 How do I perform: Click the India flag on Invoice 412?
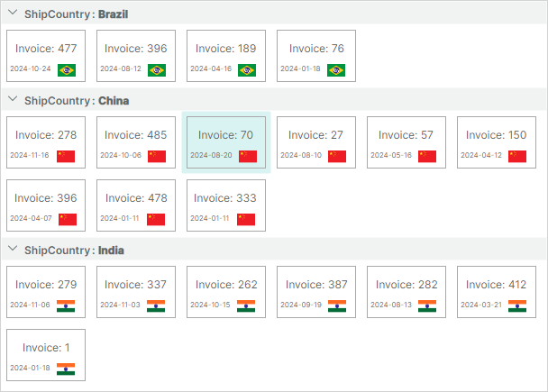pyautogui.click(x=517, y=306)
